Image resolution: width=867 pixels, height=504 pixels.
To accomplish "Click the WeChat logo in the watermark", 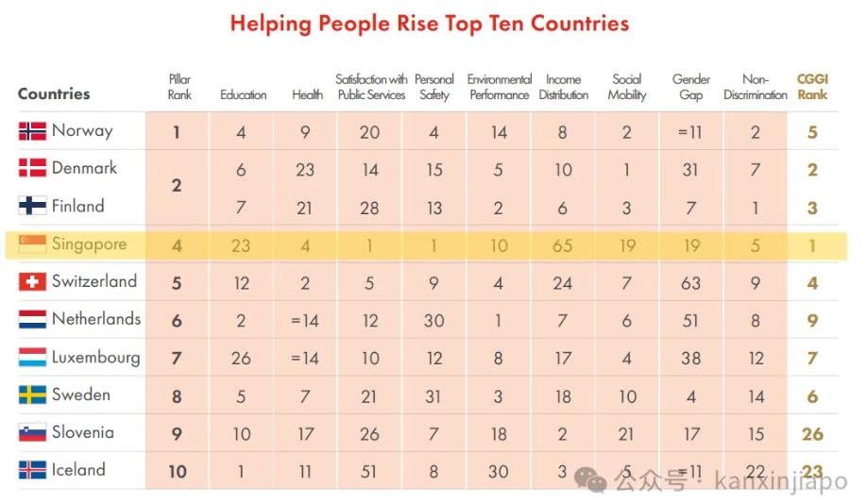I will [x=596, y=481].
